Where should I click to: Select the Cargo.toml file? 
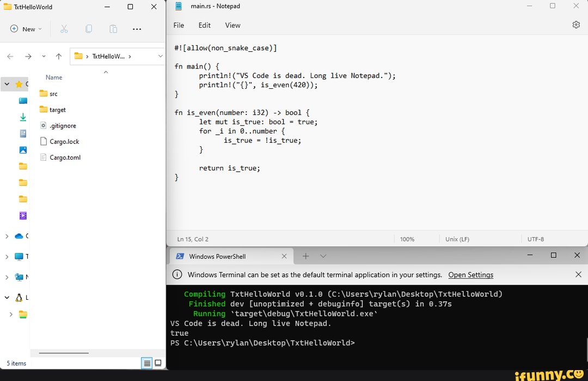tap(65, 158)
